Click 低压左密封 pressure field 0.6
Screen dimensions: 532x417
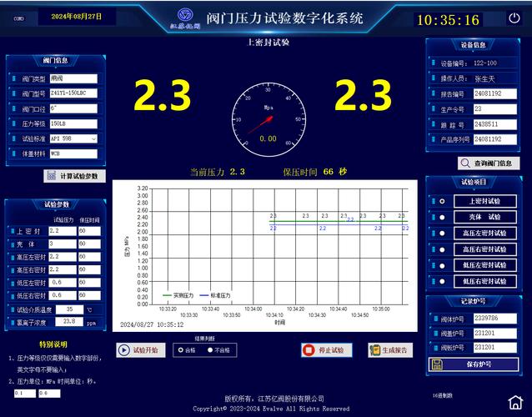click(63, 283)
